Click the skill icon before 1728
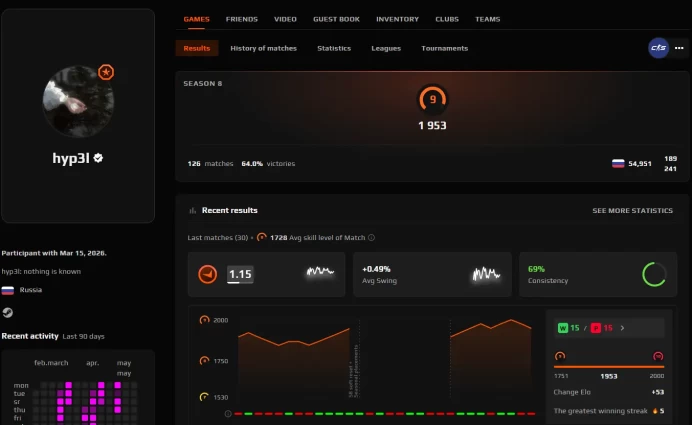 coord(262,237)
